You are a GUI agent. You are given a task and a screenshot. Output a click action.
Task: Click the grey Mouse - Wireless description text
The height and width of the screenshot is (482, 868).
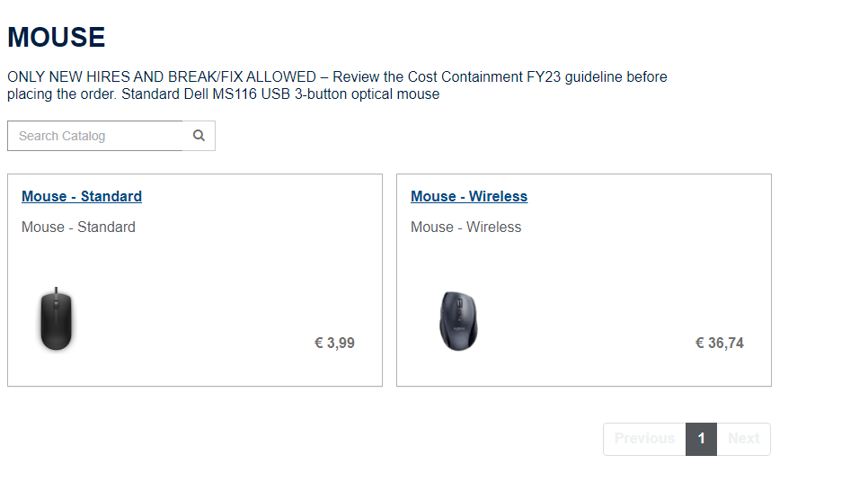(x=465, y=228)
